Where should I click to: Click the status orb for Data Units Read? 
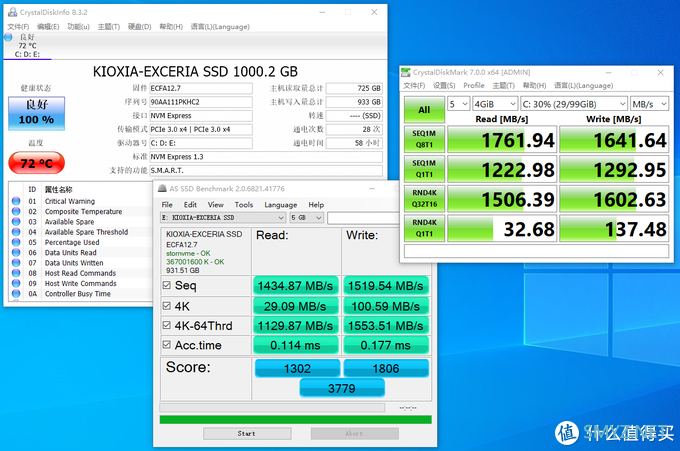tap(16, 252)
